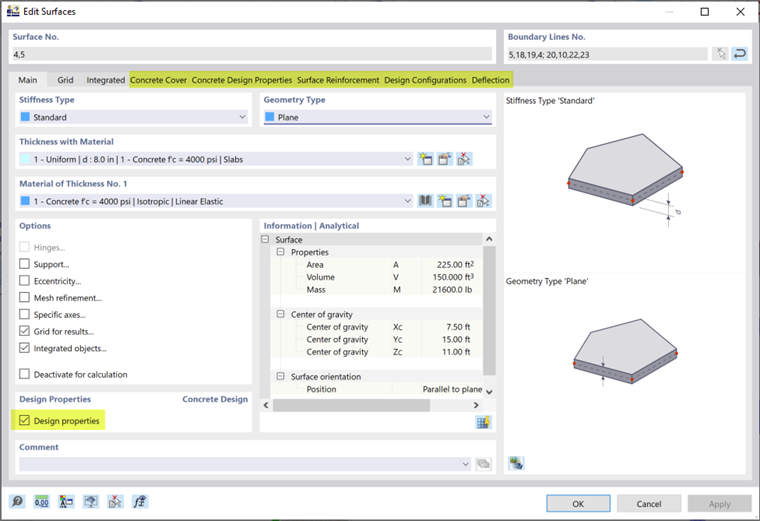The width and height of the screenshot is (760, 521).
Task: Uncheck Design properties checkbox
Action: 24,420
